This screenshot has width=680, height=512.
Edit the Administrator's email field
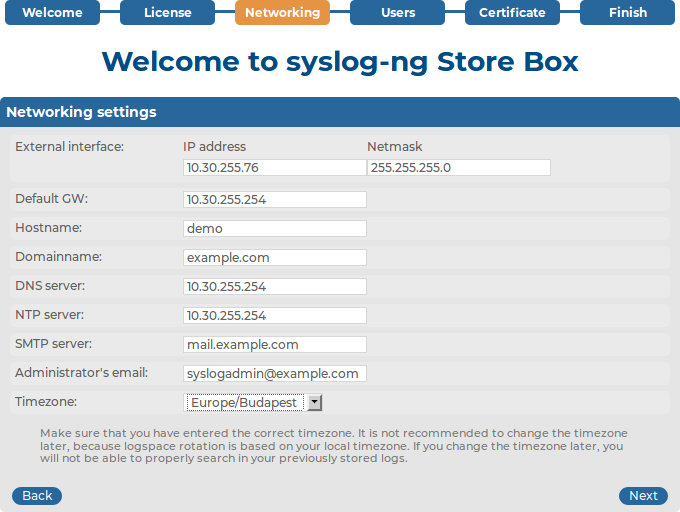[x=275, y=374]
